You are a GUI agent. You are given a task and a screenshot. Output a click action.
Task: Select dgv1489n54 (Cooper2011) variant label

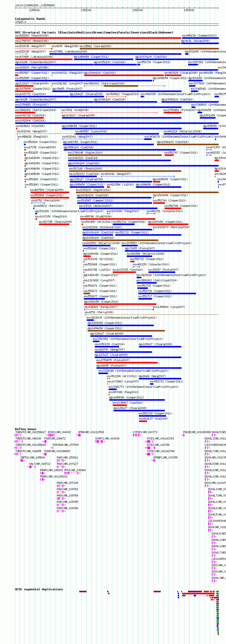(x=91, y=57)
